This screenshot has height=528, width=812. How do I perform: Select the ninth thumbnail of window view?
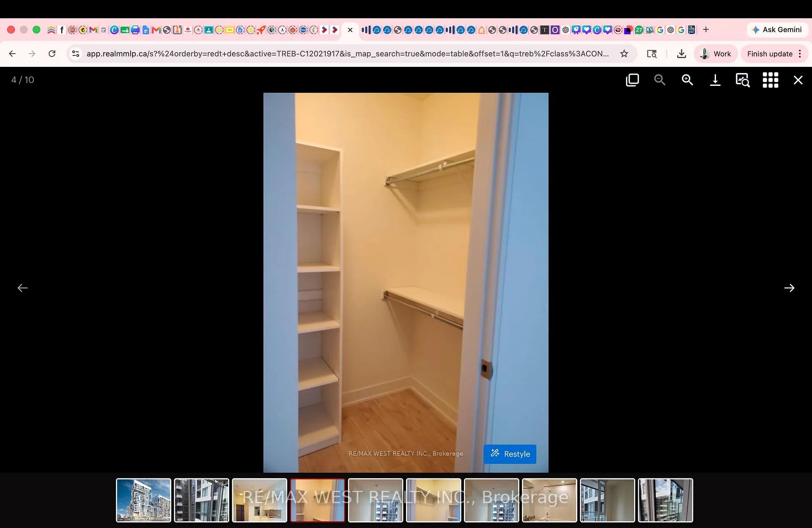(607, 500)
